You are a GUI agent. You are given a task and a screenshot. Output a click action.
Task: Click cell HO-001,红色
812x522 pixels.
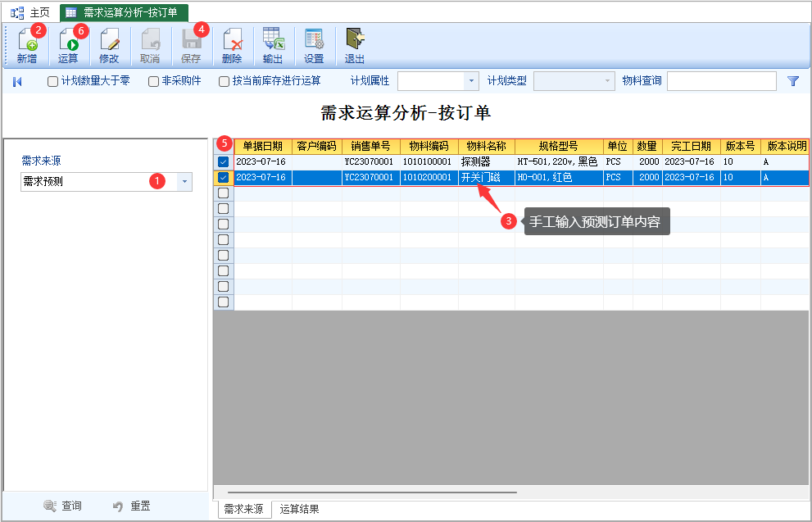pyautogui.click(x=559, y=178)
